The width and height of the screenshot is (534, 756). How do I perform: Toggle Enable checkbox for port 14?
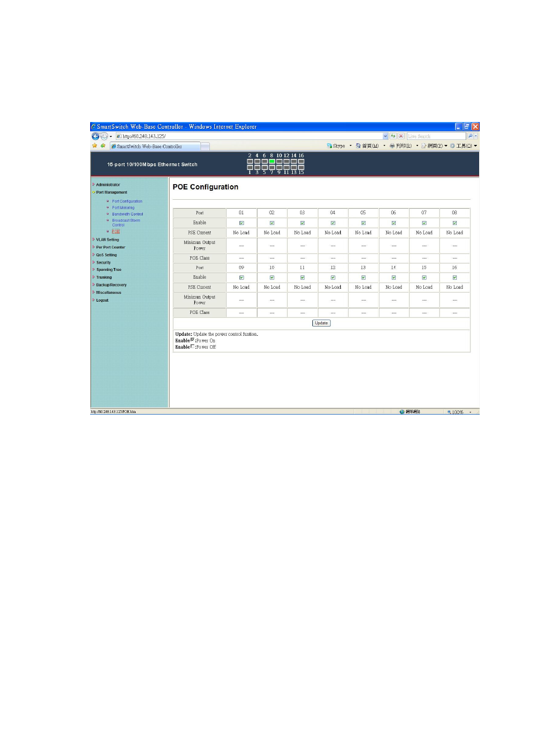(x=394, y=278)
